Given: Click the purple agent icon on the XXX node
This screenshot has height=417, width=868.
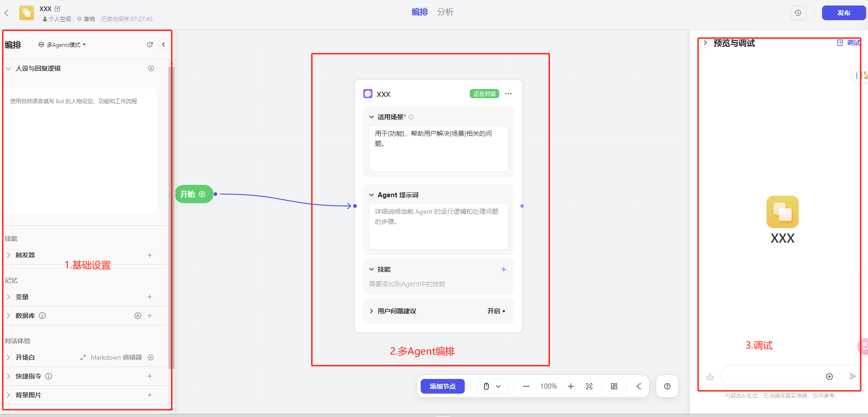Looking at the screenshot, I should pyautogui.click(x=368, y=94).
